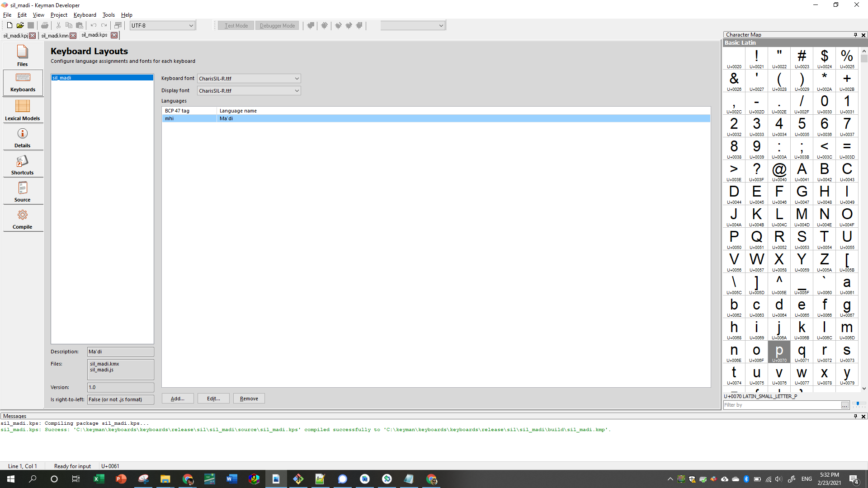Open the Keyboard menu
The width and height of the screenshot is (868, 488).
pos(85,15)
